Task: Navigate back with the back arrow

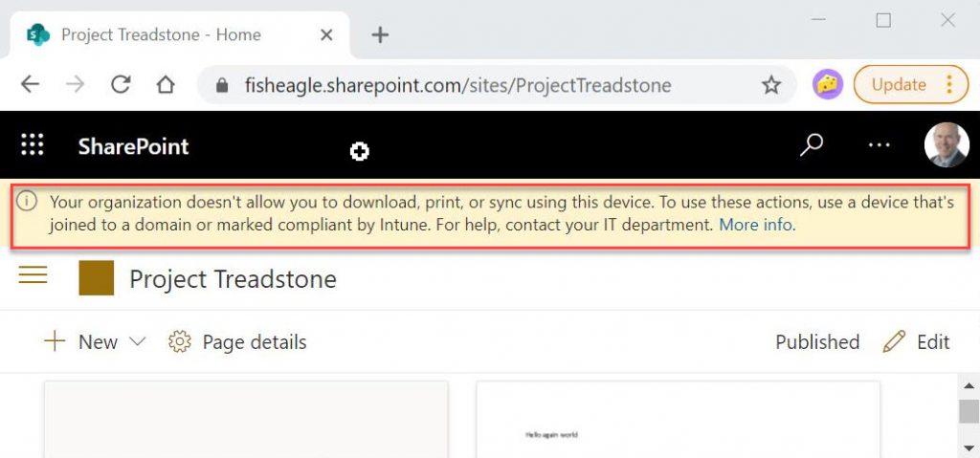Action: (x=30, y=84)
